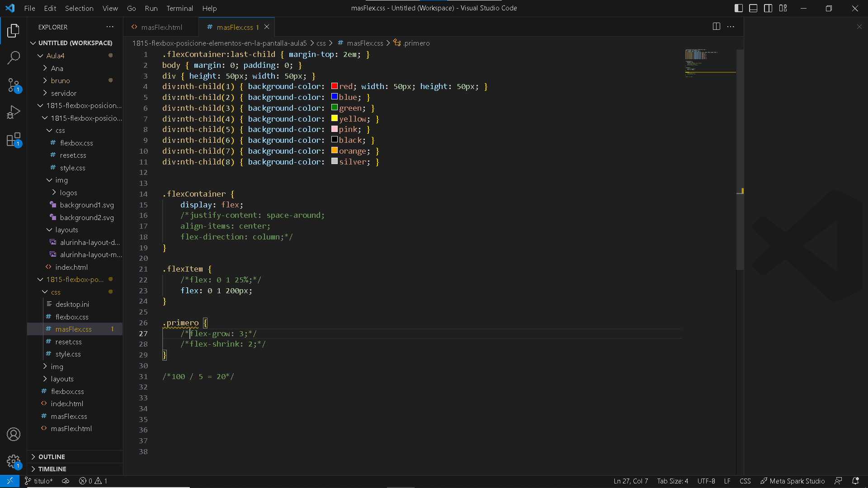
Task: Click the editor minimap preview
Action: coord(710,63)
